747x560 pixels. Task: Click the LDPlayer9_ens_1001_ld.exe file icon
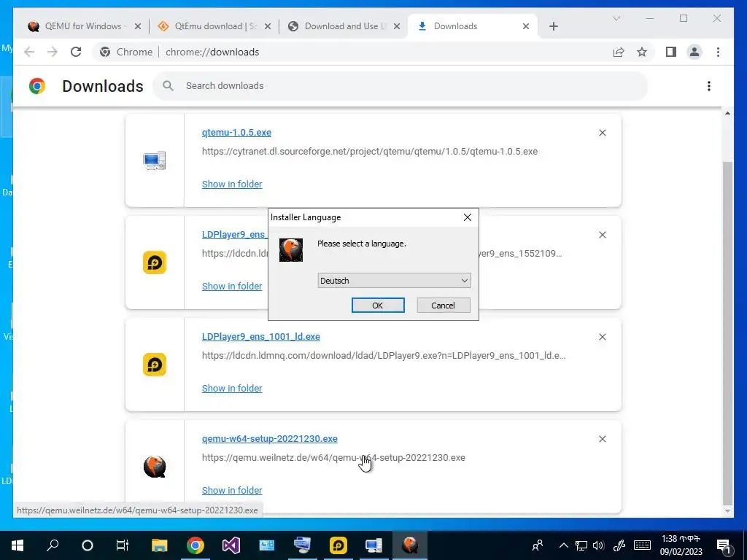155,365
